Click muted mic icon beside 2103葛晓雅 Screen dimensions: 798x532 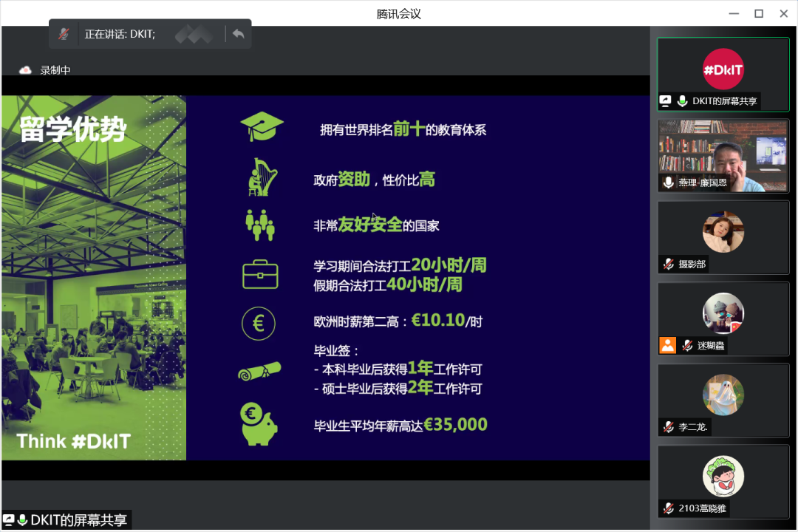(668, 508)
